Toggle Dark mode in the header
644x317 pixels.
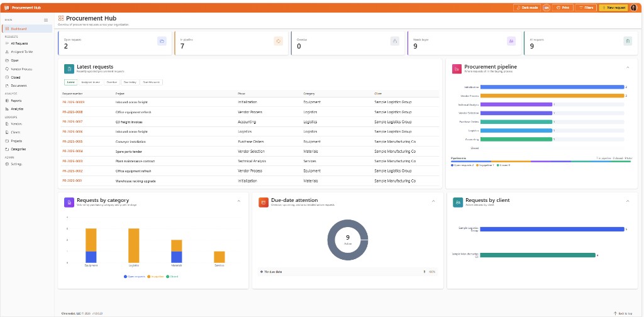[x=527, y=8]
